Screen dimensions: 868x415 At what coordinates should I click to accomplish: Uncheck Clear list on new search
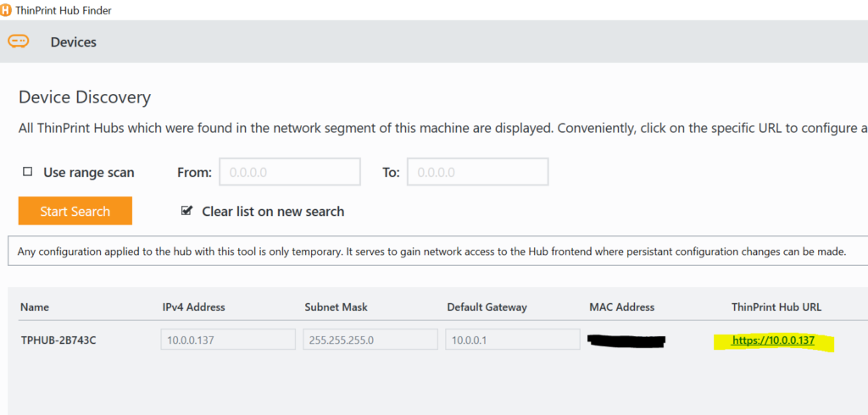click(x=187, y=211)
